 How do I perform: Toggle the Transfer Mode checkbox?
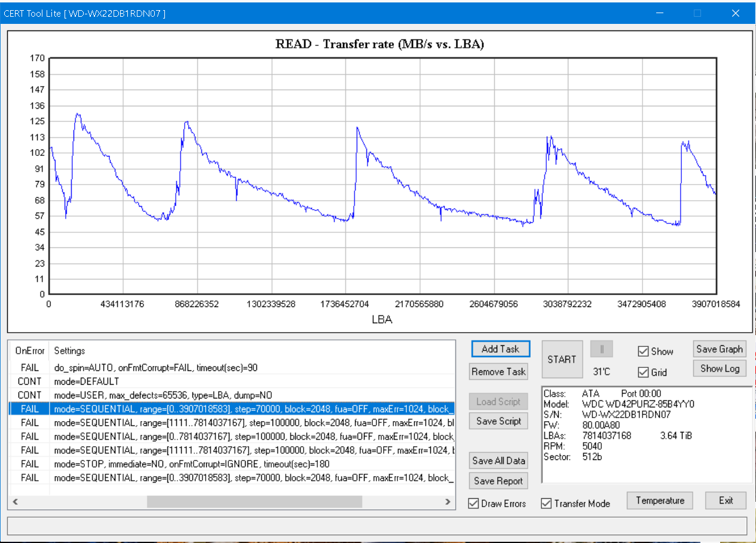[x=546, y=504]
